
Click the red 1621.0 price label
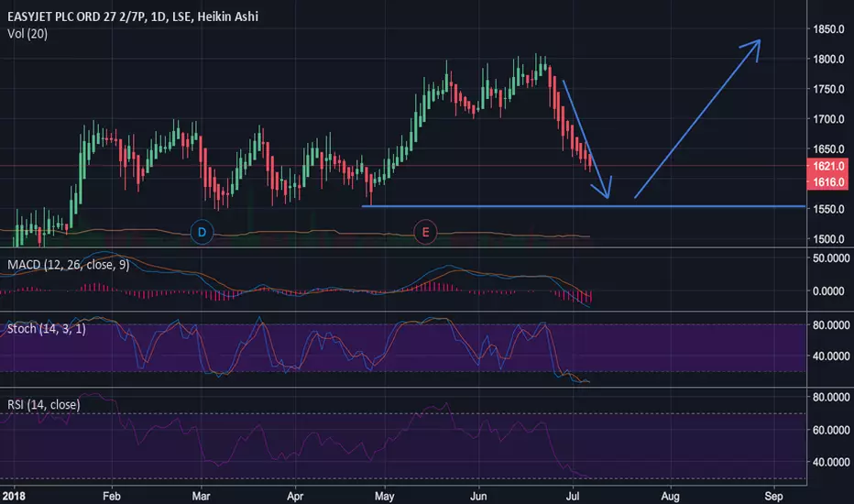tap(827, 166)
